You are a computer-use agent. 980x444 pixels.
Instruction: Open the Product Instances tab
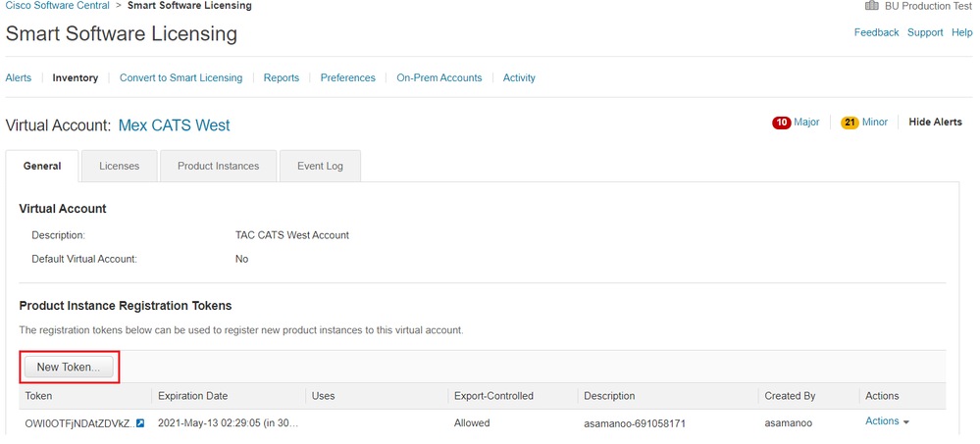coord(218,167)
